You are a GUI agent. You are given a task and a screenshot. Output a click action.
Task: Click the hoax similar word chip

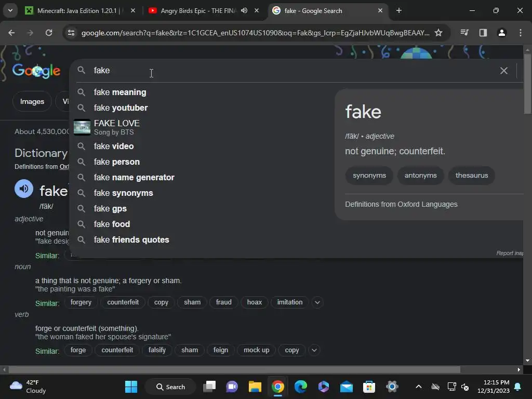pyautogui.click(x=254, y=302)
